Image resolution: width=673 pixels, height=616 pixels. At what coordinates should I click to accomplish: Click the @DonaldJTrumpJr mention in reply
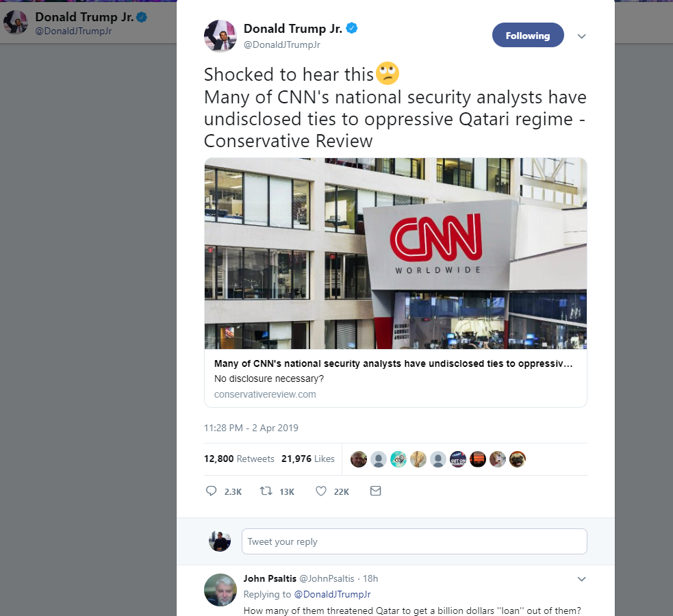332,594
